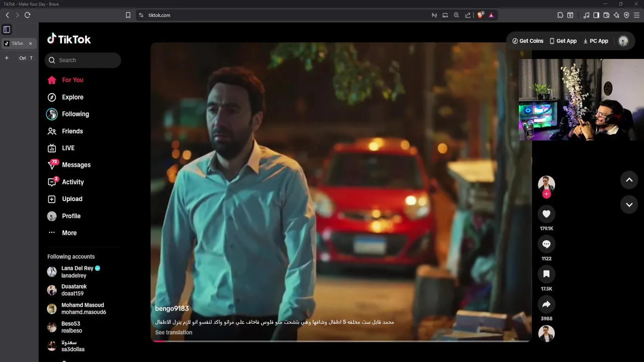This screenshot has width=644, height=362.
Task: Open Brave Wallet icon
Action: point(606,15)
